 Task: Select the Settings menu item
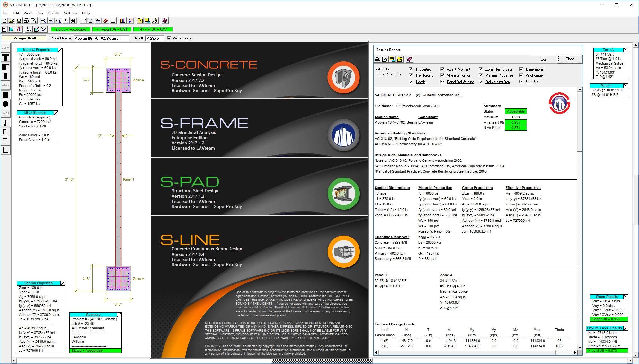click(71, 13)
